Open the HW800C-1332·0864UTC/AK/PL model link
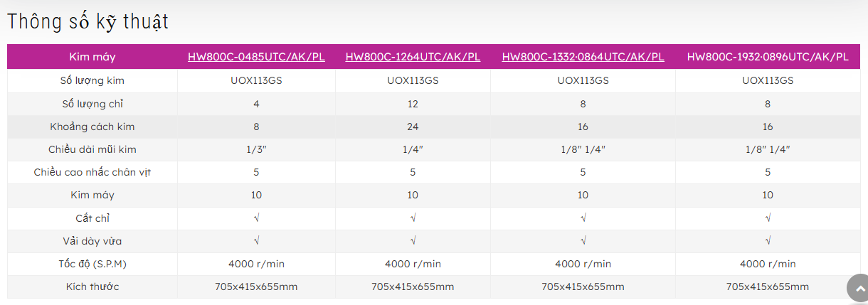This screenshot has width=868, height=305. tap(583, 57)
